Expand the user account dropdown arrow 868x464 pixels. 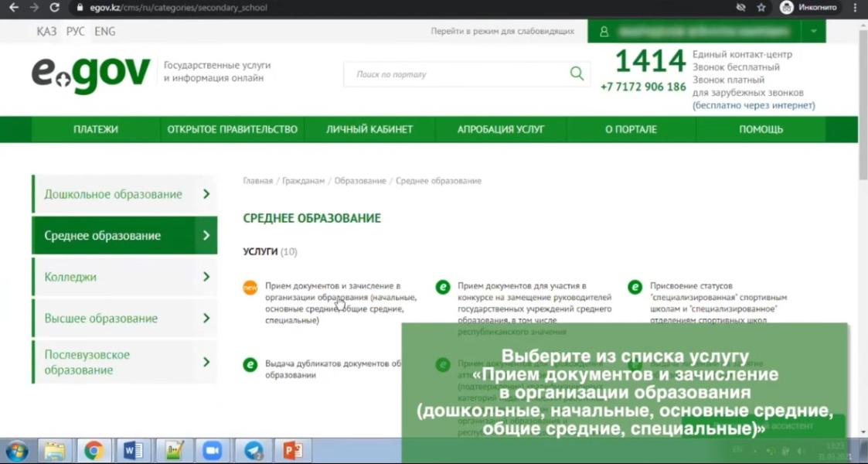(813, 32)
